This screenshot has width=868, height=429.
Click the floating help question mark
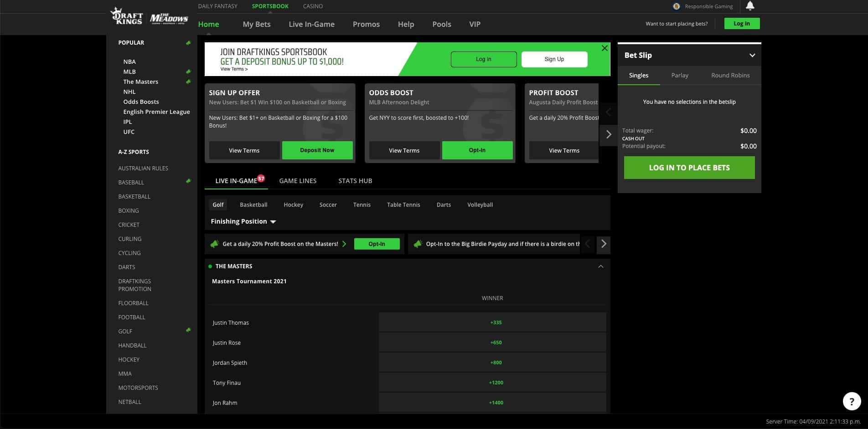(852, 401)
